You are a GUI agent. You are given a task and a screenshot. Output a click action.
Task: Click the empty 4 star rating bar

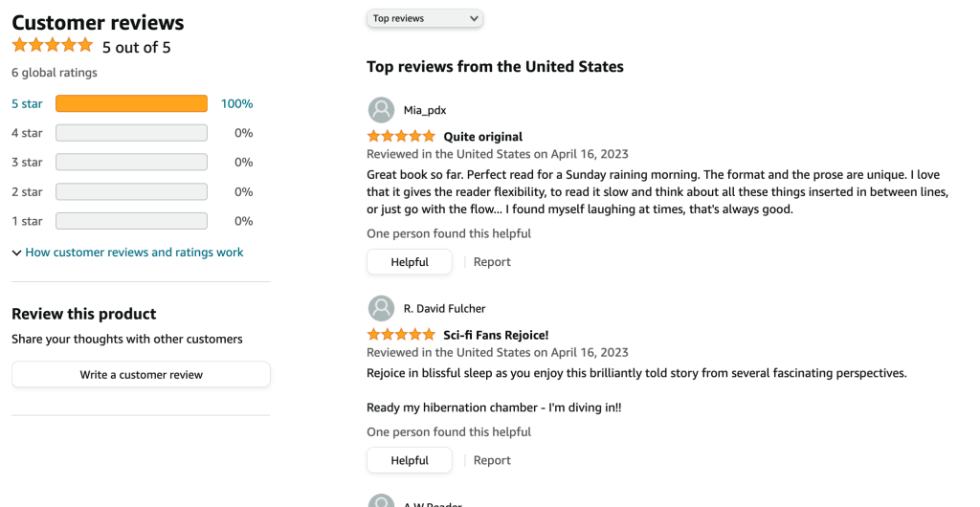coord(131,133)
